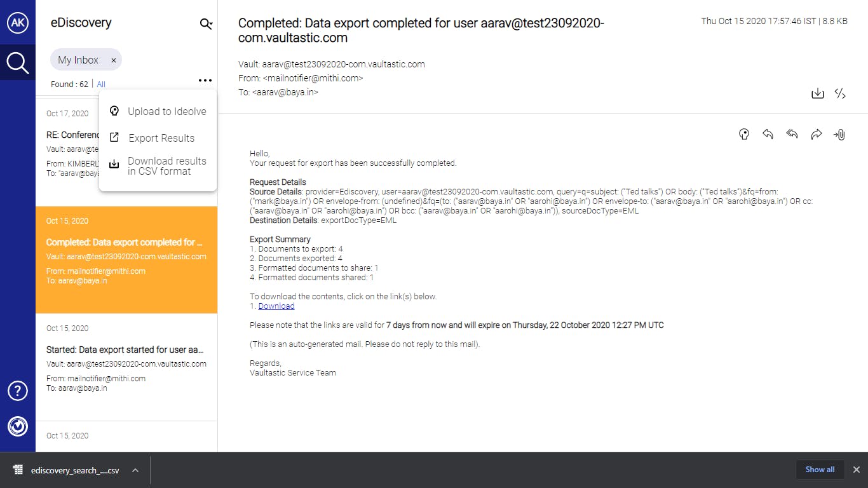Screen dimensions: 868x488
Task: Click the Vaultastic logo icon at bottom
Action: click(x=17, y=426)
